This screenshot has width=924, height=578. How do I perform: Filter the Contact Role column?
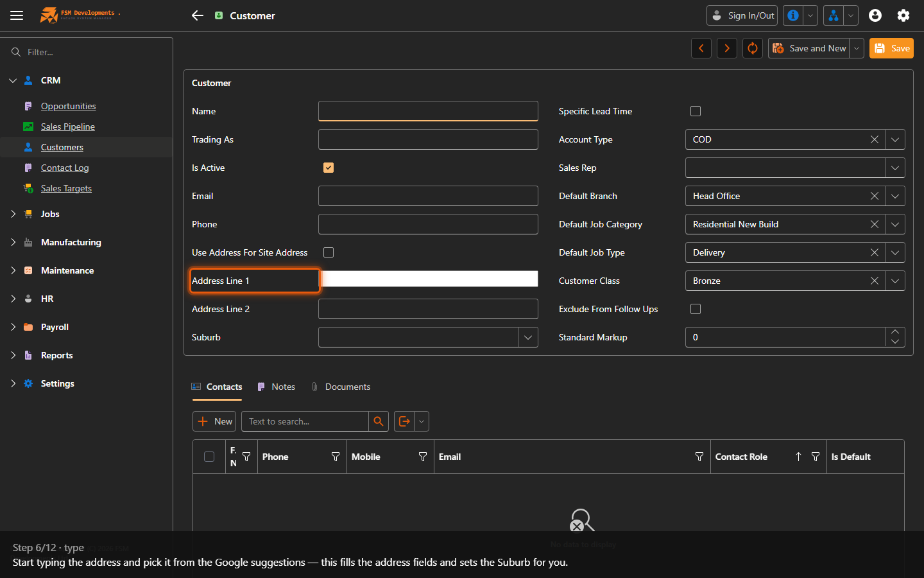(816, 457)
